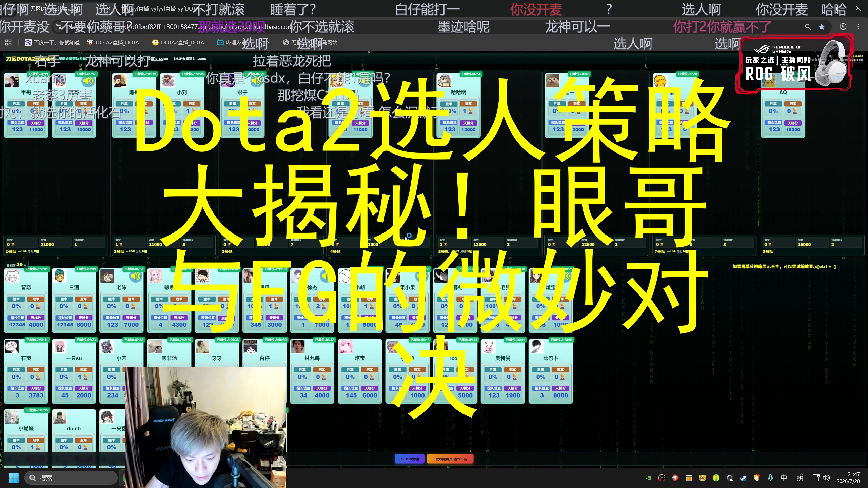Click the 一键收藏网页 button
This screenshot has width=868, height=488.
tap(450, 459)
